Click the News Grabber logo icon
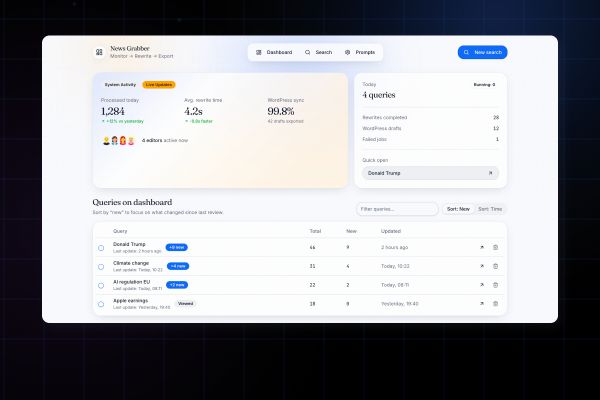This screenshot has height=400, width=600. coord(99,52)
